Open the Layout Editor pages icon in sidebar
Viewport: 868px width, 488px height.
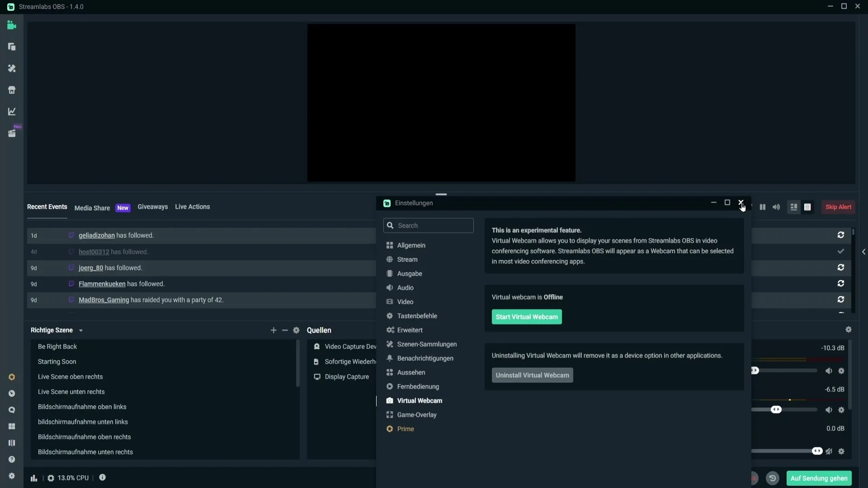12,47
